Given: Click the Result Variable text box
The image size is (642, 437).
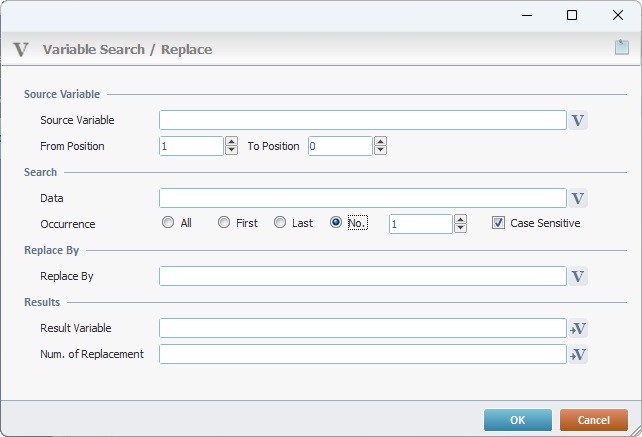Looking at the screenshot, I should 363,328.
